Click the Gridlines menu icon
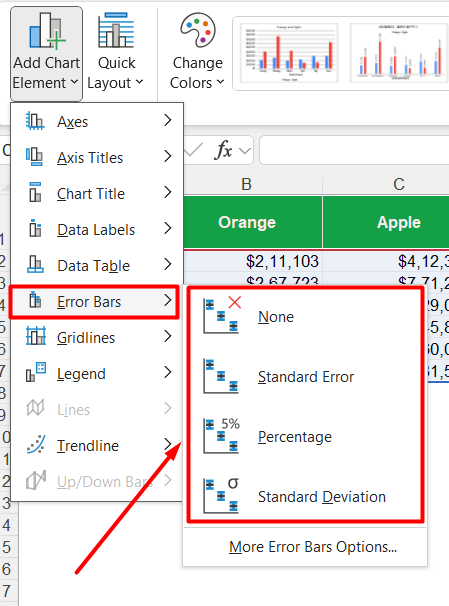This screenshot has width=449, height=606. point(36,335)
